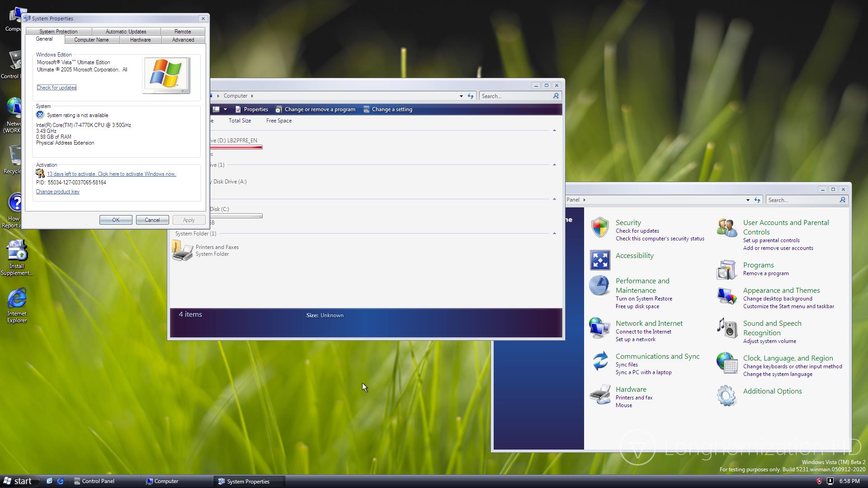Open Internet Explorer desktop icon
The height and width of the screenshot is (488, 868).
click(17, 299)
